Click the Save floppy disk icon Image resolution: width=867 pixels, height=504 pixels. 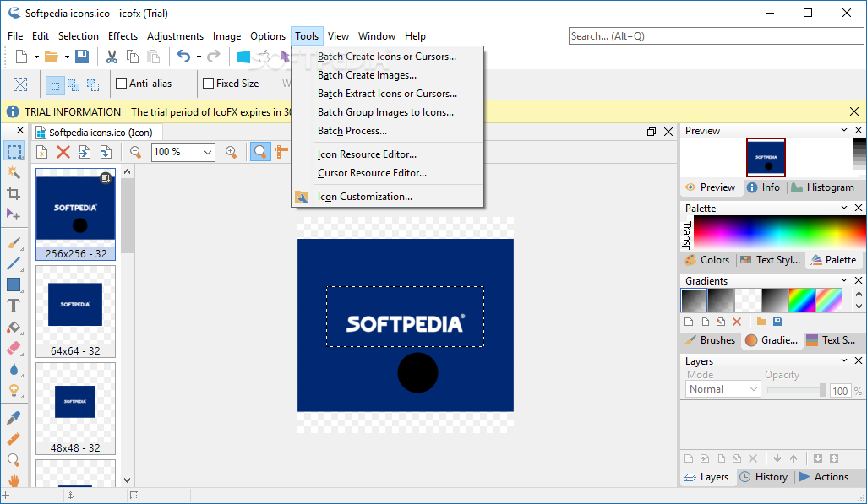82,57
